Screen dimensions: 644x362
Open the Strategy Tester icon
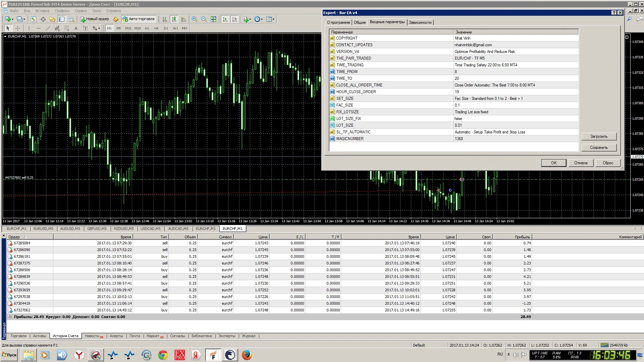[71, 19]
